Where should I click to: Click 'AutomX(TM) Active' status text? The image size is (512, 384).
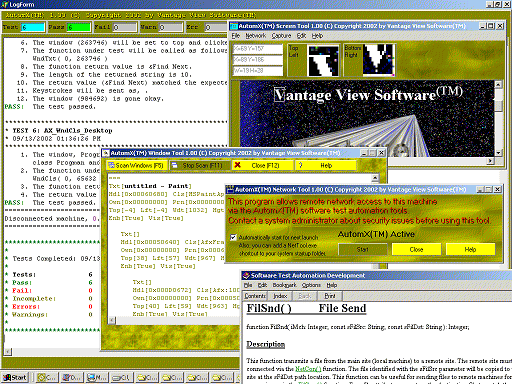coord(376,234)
